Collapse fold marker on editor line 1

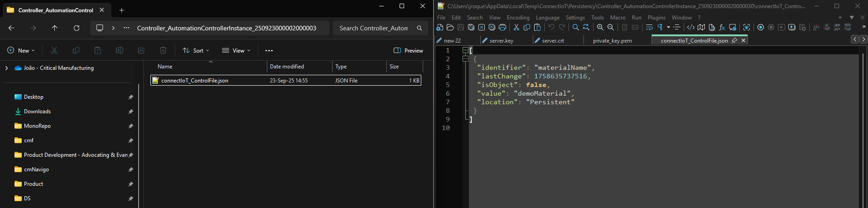465,50
